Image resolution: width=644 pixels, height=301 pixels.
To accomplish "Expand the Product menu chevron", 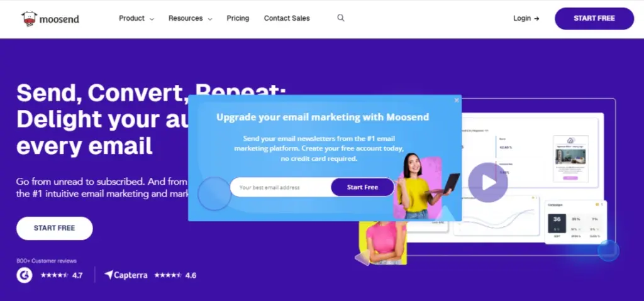I will point(152,19).
